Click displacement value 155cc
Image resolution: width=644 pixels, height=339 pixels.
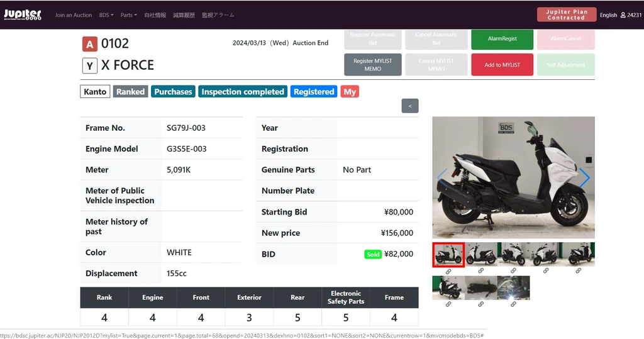(177, 273)
